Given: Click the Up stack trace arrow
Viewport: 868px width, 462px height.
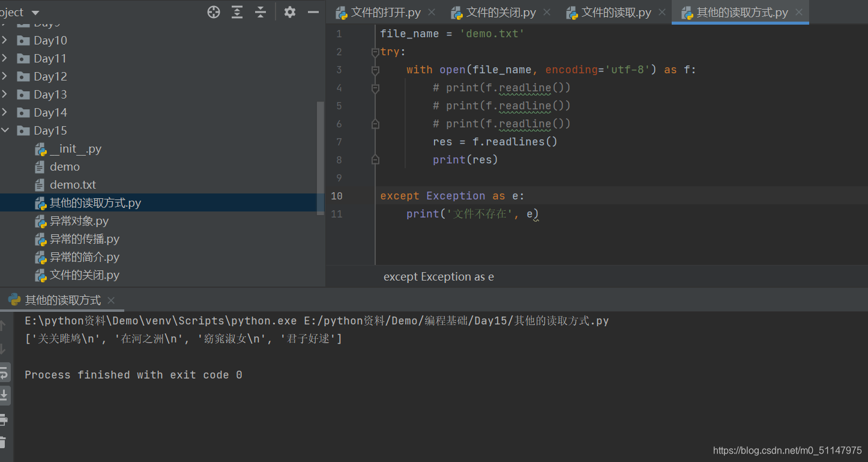Looking at the screenshot, I should [2, 325].
